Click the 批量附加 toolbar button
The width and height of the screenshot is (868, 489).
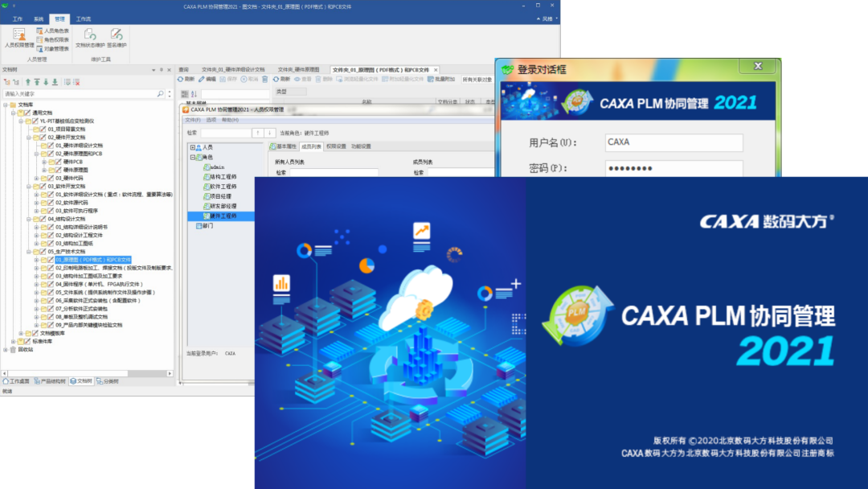(440, 79)
